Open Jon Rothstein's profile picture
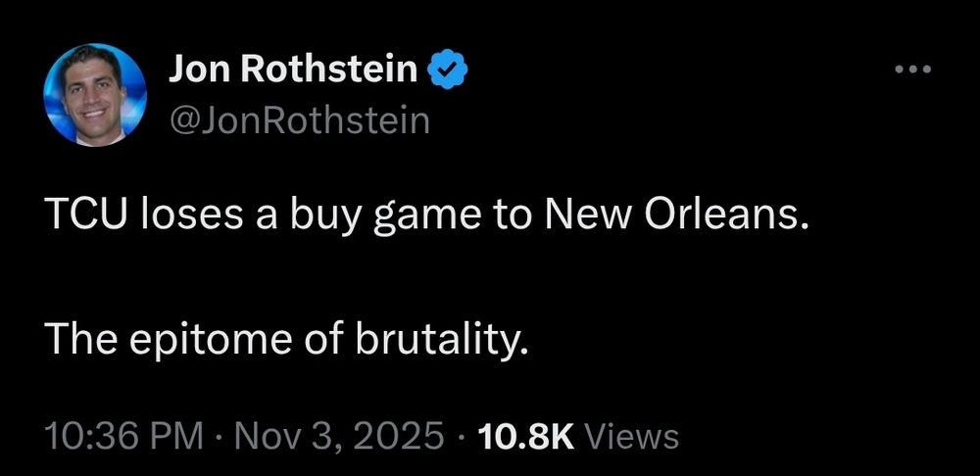This screenshot has width=980, height=476. coord(96,95)
